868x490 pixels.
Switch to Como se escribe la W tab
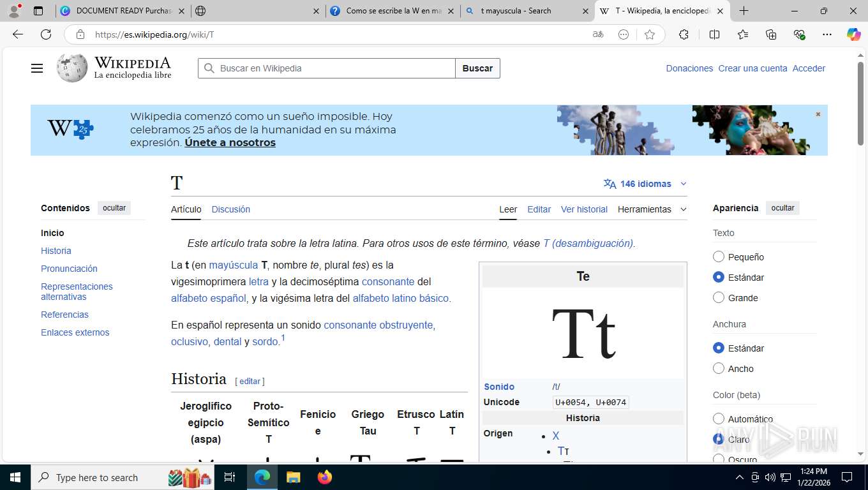click(393, 11)
